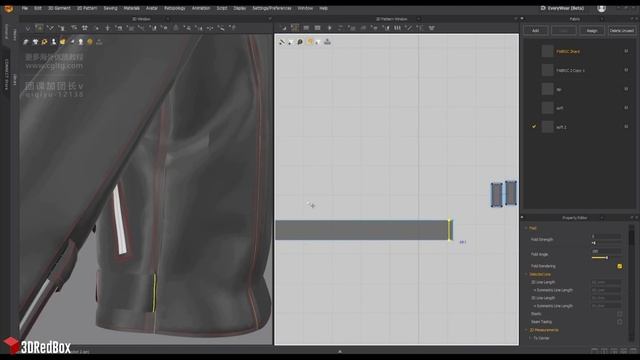Viewport: 640px width, 360px height.
Task: Expand the To Center item
Action: [x=530, y=338]
